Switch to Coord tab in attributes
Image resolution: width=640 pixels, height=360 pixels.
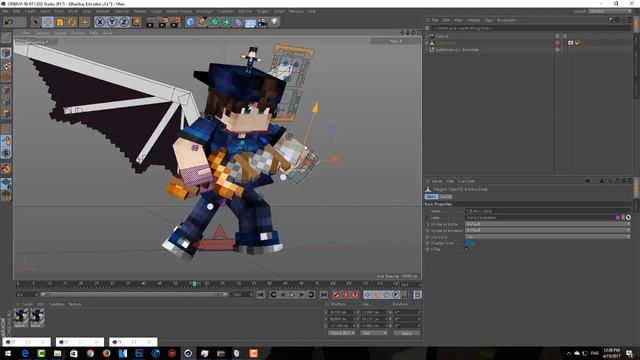click(446, 197)
